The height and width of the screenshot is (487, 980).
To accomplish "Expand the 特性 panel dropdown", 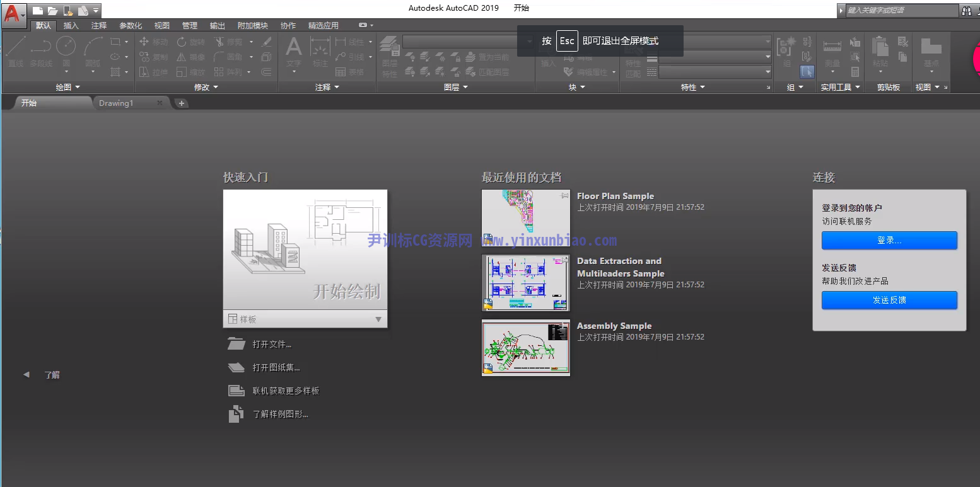I will [693, 87].
